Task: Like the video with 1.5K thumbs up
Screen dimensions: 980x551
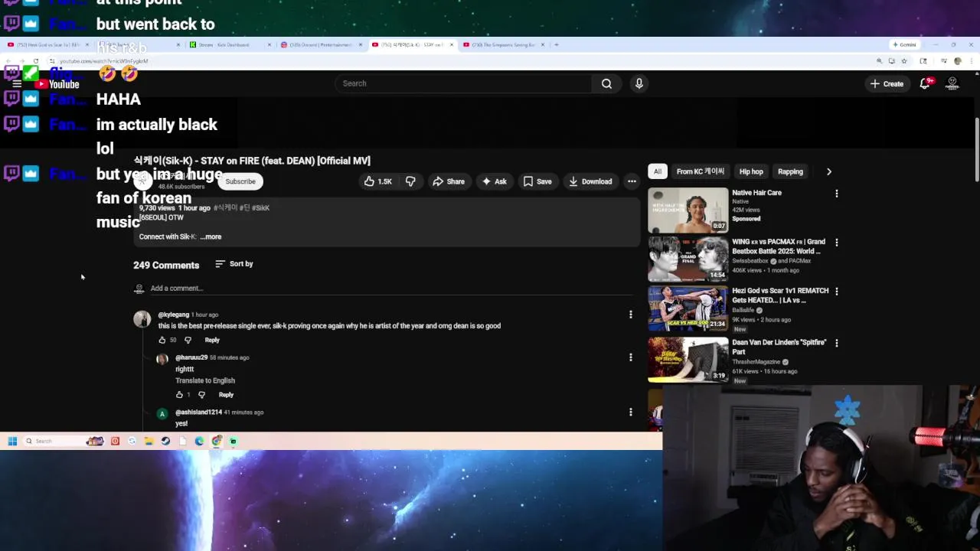Action: pyautogui.click(x=378, y=181)
